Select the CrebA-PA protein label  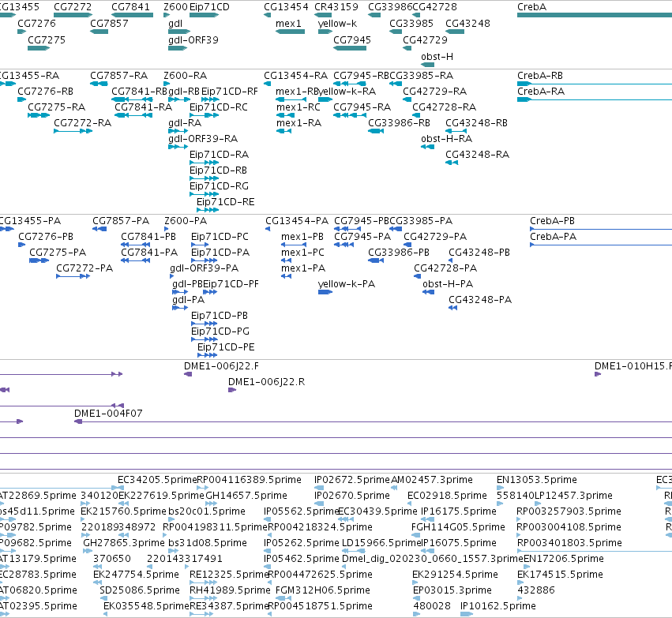(x=554, y=238)
